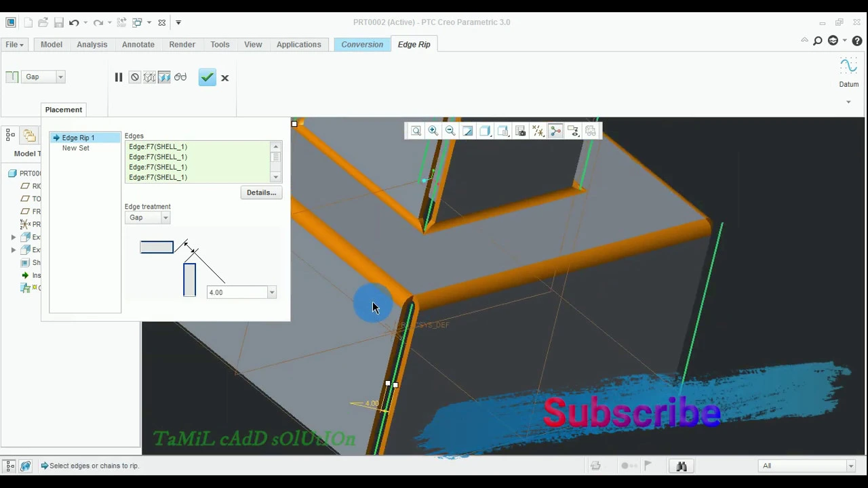Toggle the Verify glasses preview icon
The image size is (868, 488).
click(x=180, y=77)
